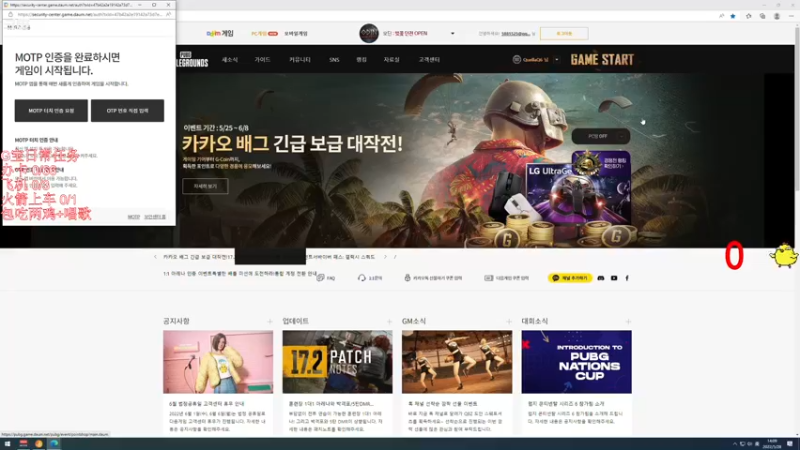The image size is (800, 450).
Task: Switch to PC게임 tab in top bar
Action: pos(264,34)
